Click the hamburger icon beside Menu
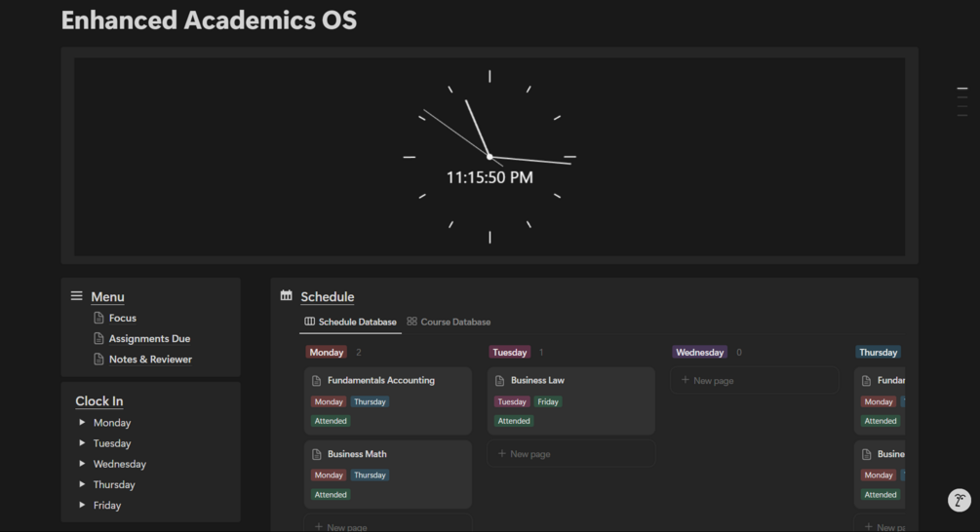The image size is (980, 532). point(76,296)
